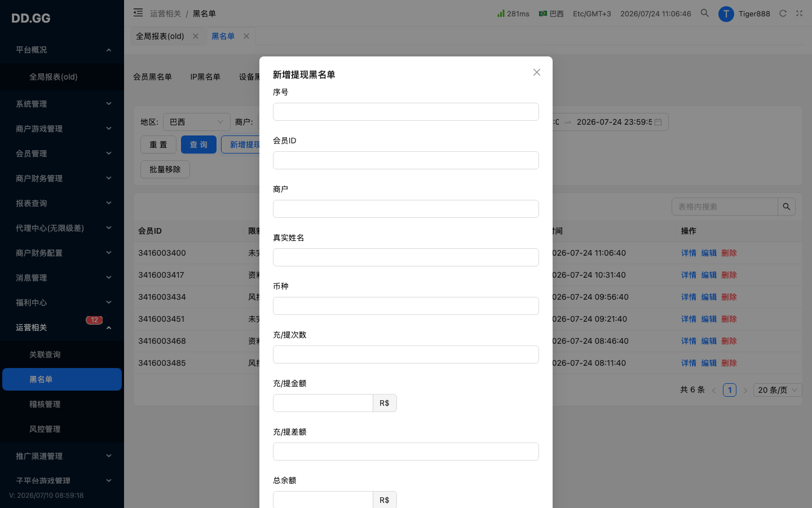Viewport: 812px width, 508px height.
Task: Open the header search magnifier icon
Action: pos(705,13)
